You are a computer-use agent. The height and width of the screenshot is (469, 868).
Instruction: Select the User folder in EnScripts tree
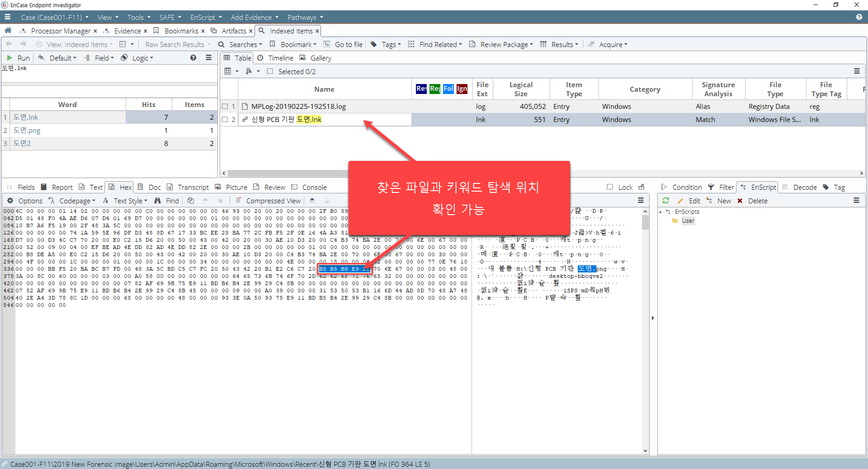(688, 221)
